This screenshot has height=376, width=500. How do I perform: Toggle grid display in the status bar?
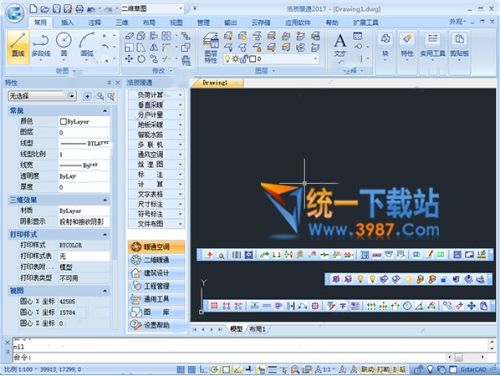click(192, 369)
